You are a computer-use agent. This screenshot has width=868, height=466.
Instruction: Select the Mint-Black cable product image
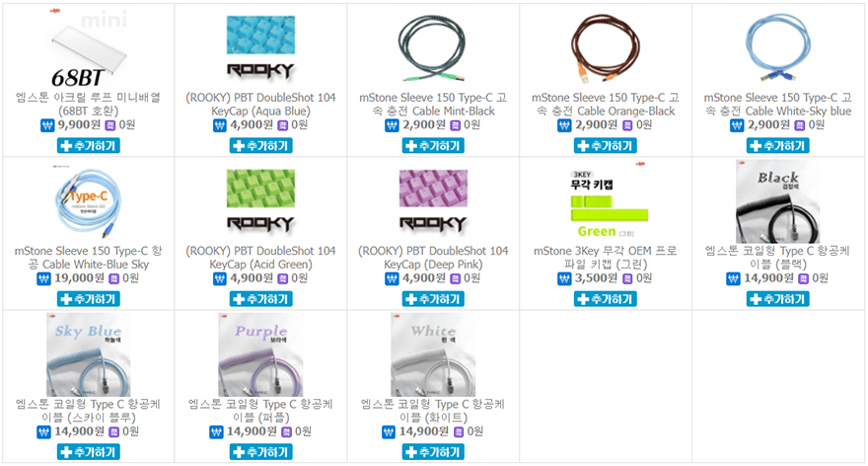433,48
